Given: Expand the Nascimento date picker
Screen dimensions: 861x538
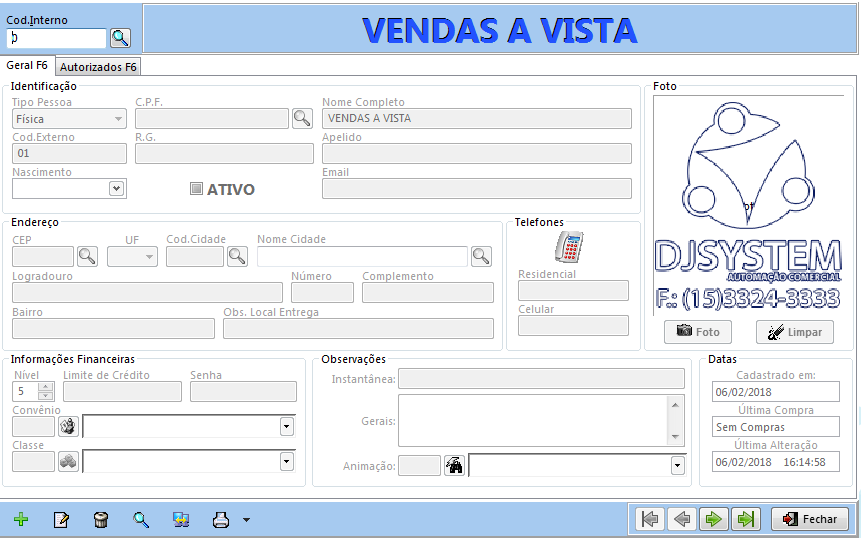Looking at the screenshot, I should 116,188.
